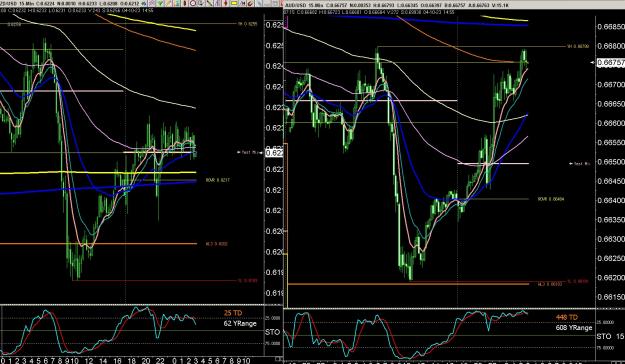Click the brown circular toolbar icon

point(250,3)
